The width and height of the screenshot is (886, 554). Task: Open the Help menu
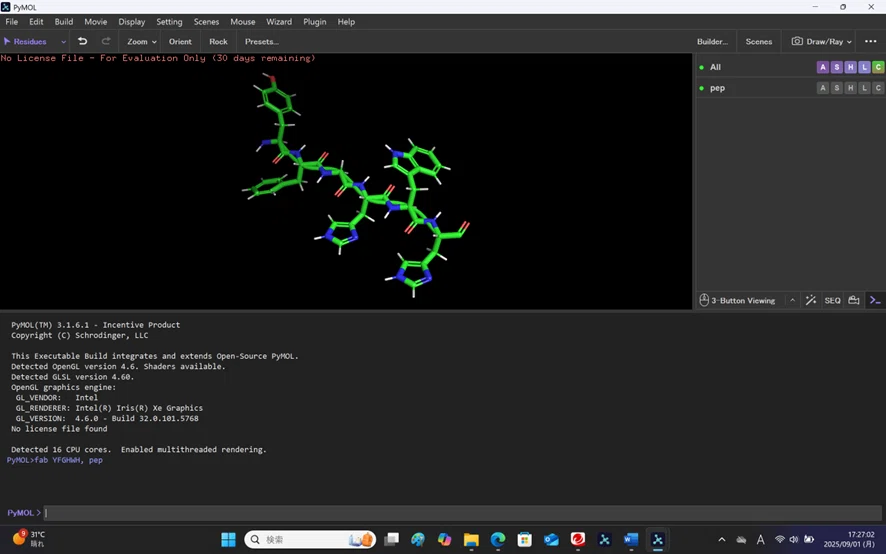pyautogui.click(x=346, y=21)
